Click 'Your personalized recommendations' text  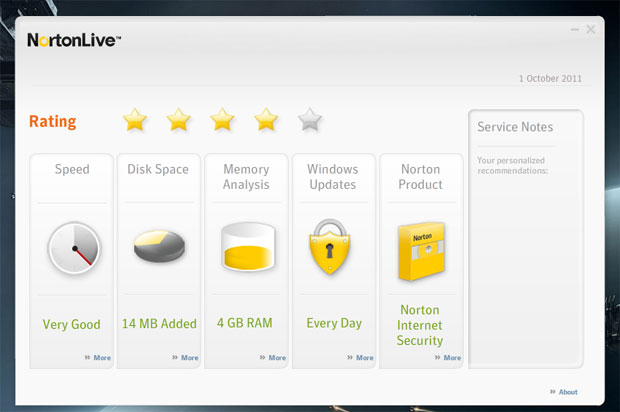pos(512,165)
